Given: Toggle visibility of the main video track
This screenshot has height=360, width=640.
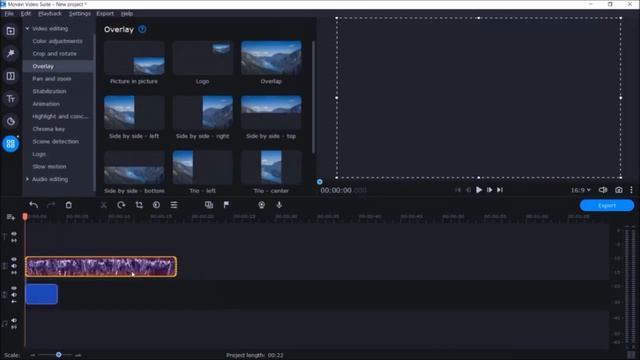Looking at the screenshot, I should [14, 288].
